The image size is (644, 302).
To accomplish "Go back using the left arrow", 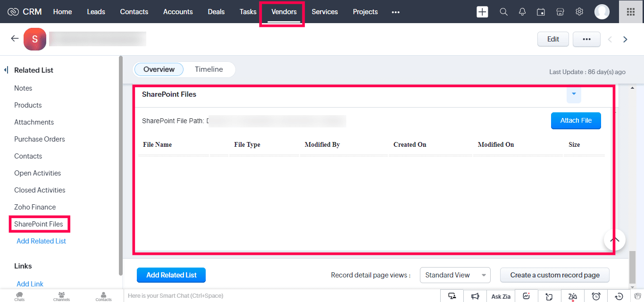I will pyautogui.click(x=15, y=39).
